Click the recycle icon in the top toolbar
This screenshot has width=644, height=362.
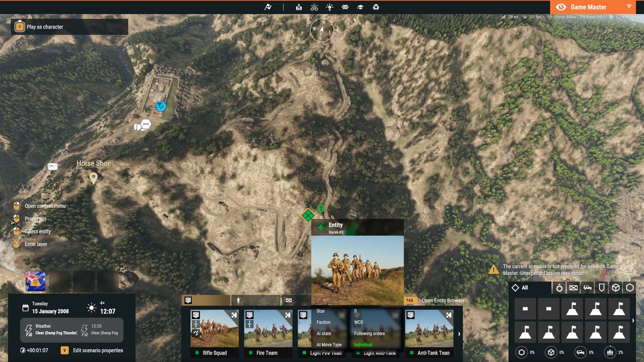(x=376, y=7)
